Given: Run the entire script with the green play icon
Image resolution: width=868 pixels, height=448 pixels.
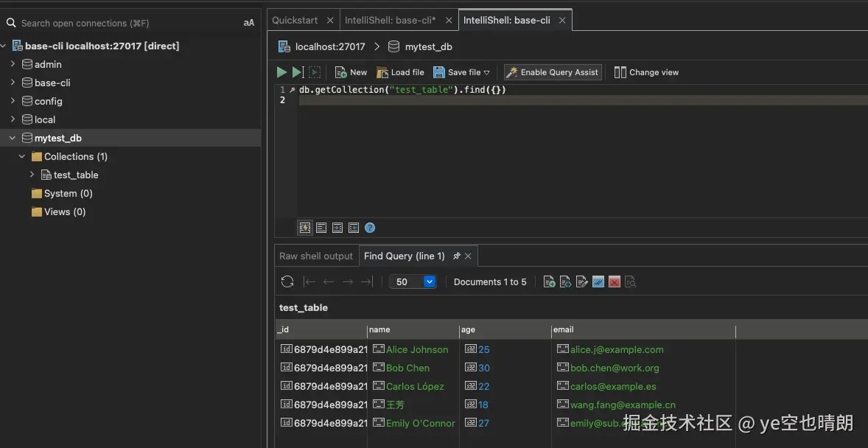Looking at the screenshot, I should click(x=281, y=72).
